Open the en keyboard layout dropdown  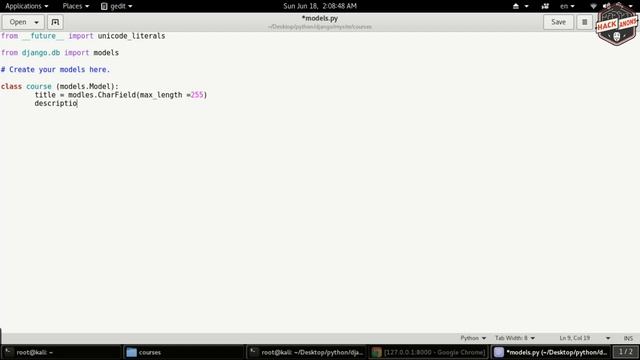567,6
